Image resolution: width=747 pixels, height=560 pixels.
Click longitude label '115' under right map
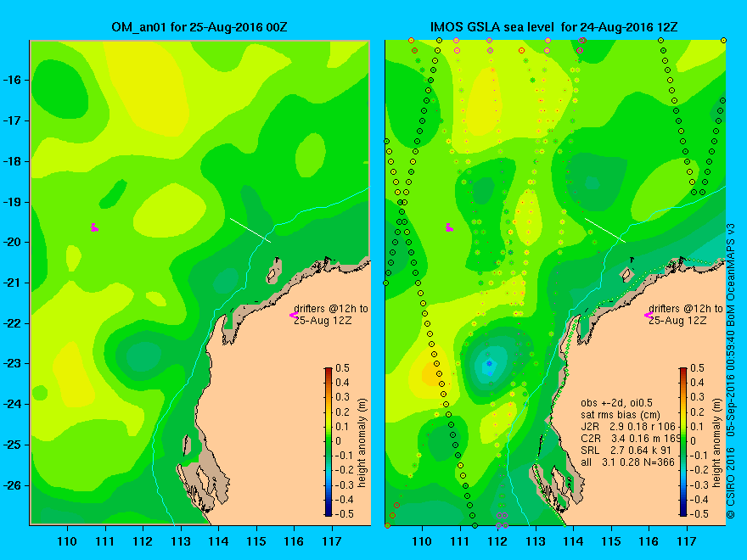tap(611, 541)
